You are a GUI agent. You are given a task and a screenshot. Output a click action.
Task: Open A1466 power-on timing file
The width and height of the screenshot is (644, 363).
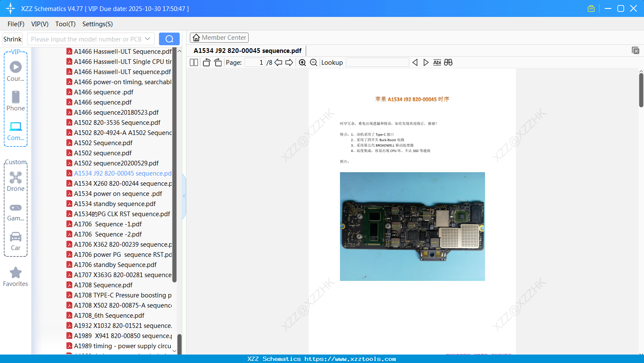point(119,82)
